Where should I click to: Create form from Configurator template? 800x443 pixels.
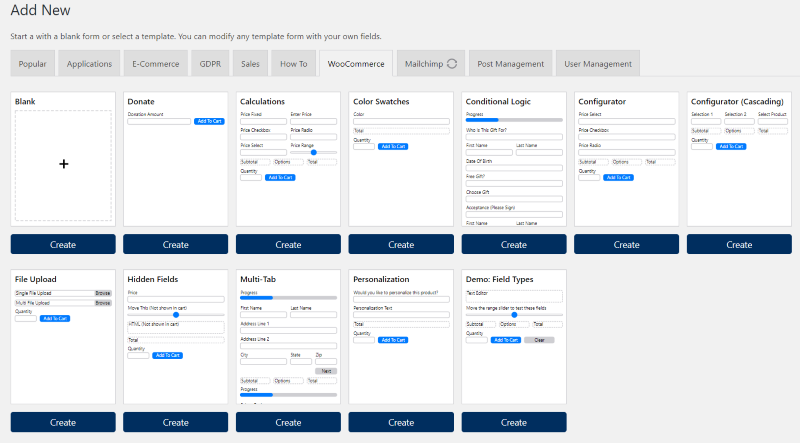pyautogui.click(x=627, y=244)
